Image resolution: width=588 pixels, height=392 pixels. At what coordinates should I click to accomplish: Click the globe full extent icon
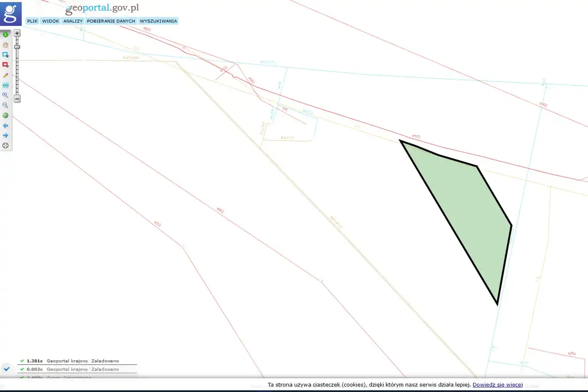point(6,115)
